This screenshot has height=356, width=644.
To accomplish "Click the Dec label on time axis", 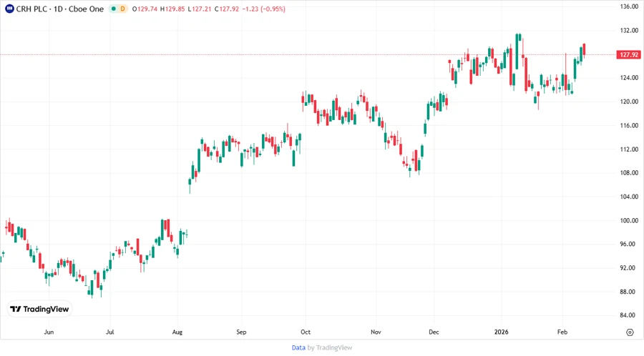I will tap(434, 332).
